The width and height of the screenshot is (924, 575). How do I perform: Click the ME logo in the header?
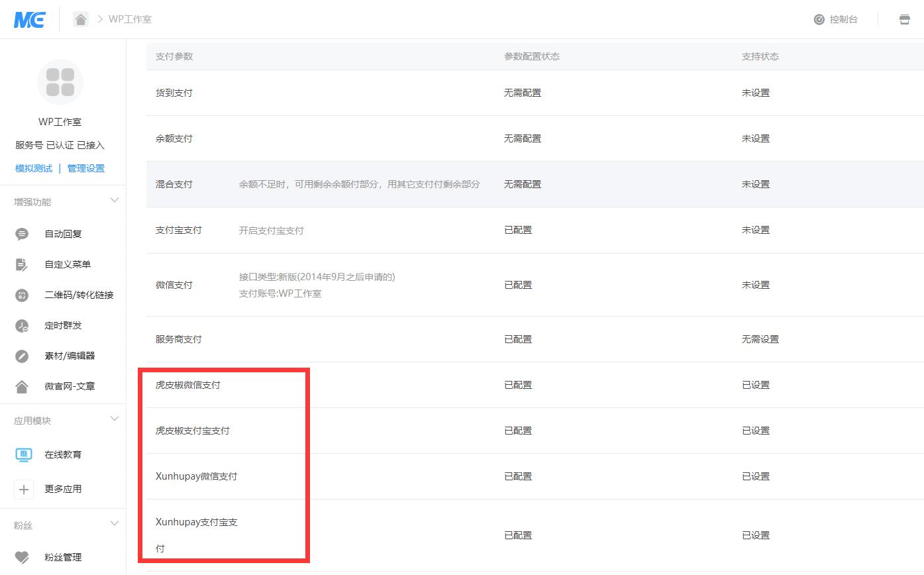[x=29, y=19]
